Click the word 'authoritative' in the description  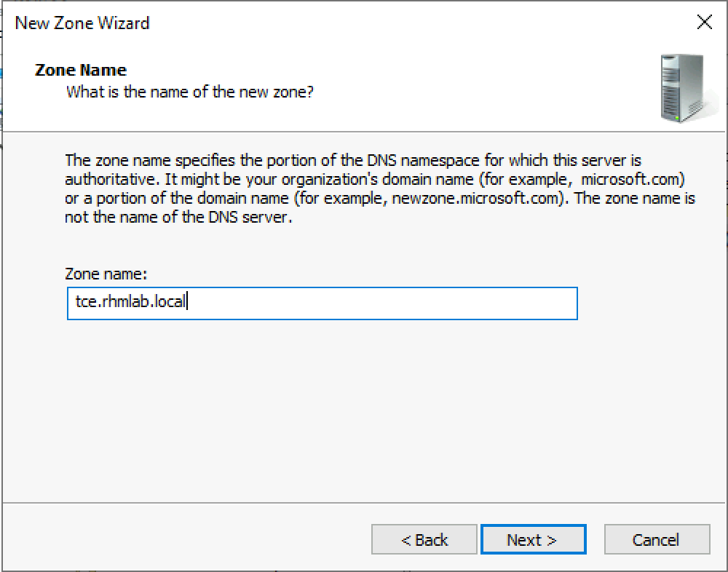pyautogui.click(x=110, y=180)
